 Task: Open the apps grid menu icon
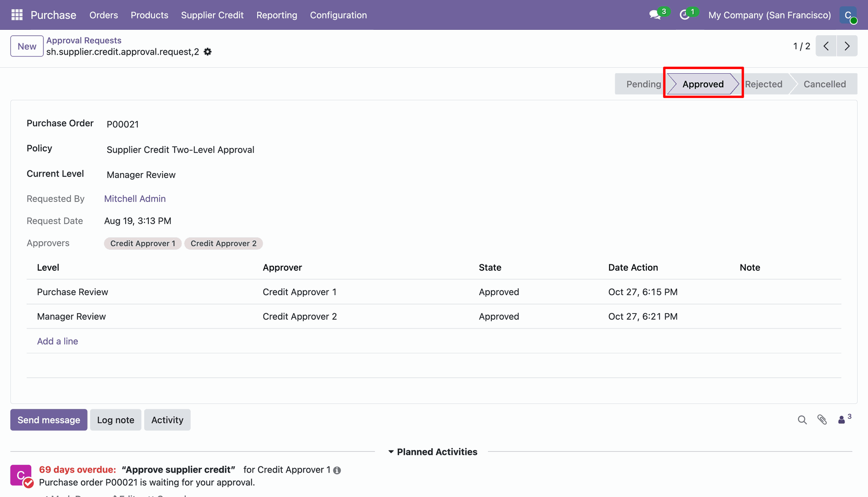[17, 15]
